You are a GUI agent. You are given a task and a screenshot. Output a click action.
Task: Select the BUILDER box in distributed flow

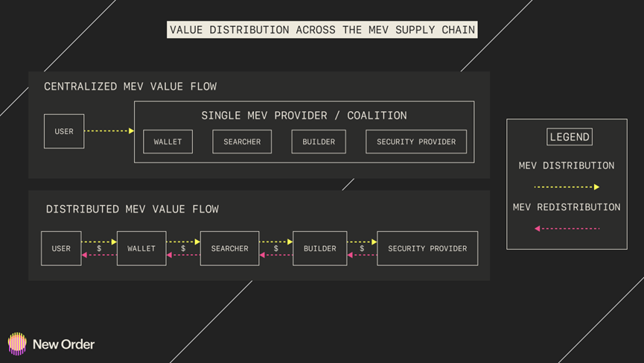tap(320, 248)
